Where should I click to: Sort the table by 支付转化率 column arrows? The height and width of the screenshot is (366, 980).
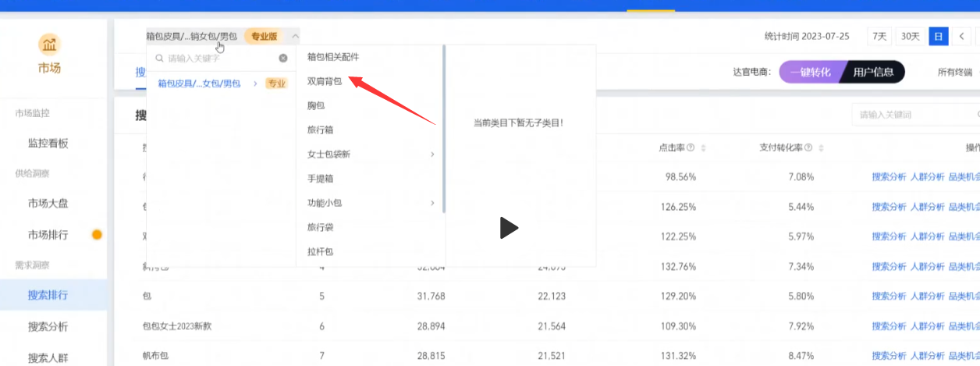(x=821, y=147)
